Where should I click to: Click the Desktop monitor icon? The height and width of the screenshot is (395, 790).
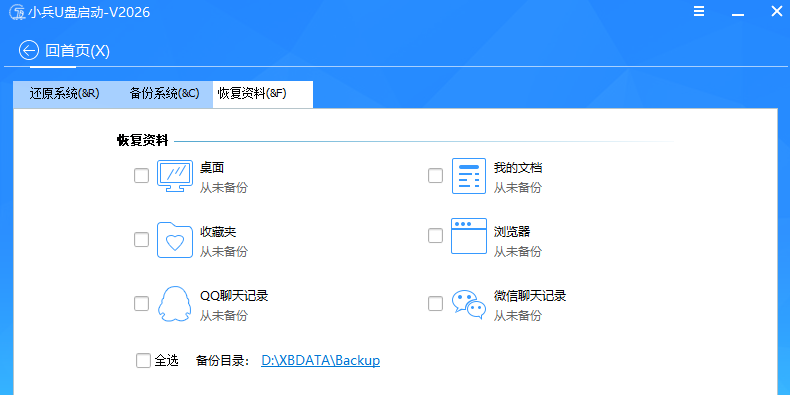pos(175,176)
